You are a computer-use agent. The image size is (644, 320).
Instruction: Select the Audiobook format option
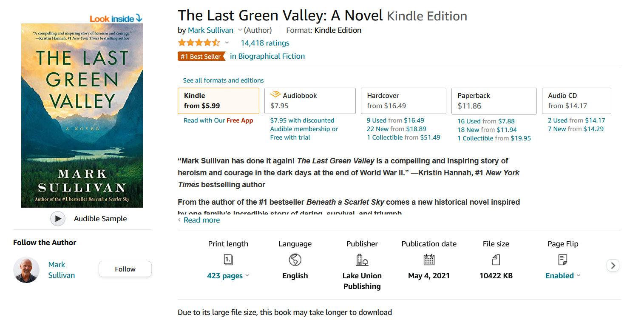310,101
